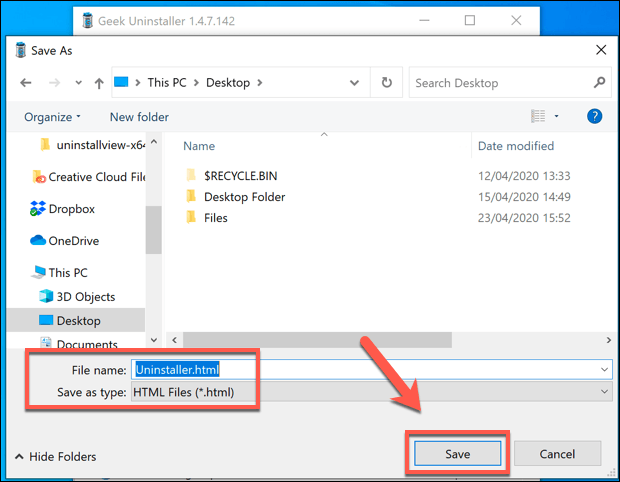Select 'This PC' in the address path

pyautogui.click(x=167, y=83)
